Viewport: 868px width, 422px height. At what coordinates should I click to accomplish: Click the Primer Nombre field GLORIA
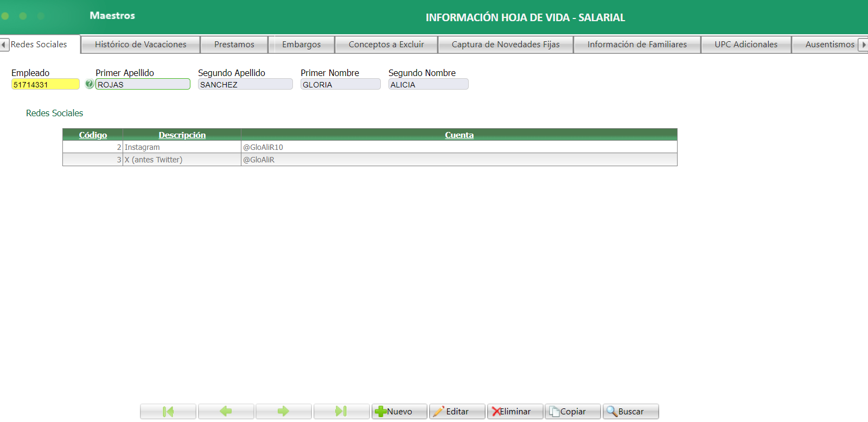[341, 84]
